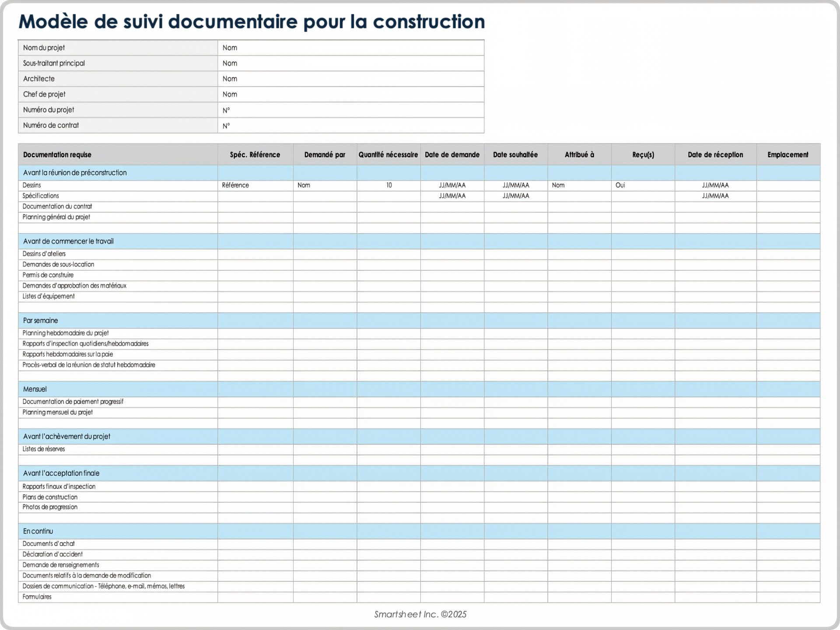
Task: Click the 'Numéro de contrat' label
Action: (51, 126)
